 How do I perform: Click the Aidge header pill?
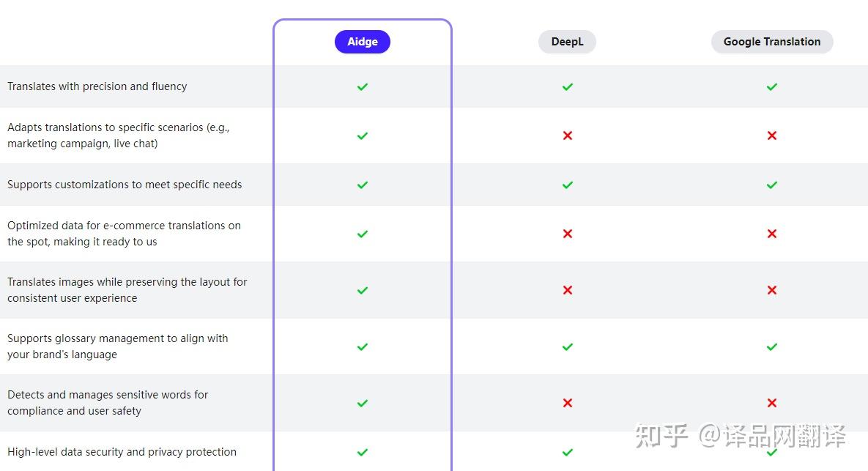coord(363,42)
